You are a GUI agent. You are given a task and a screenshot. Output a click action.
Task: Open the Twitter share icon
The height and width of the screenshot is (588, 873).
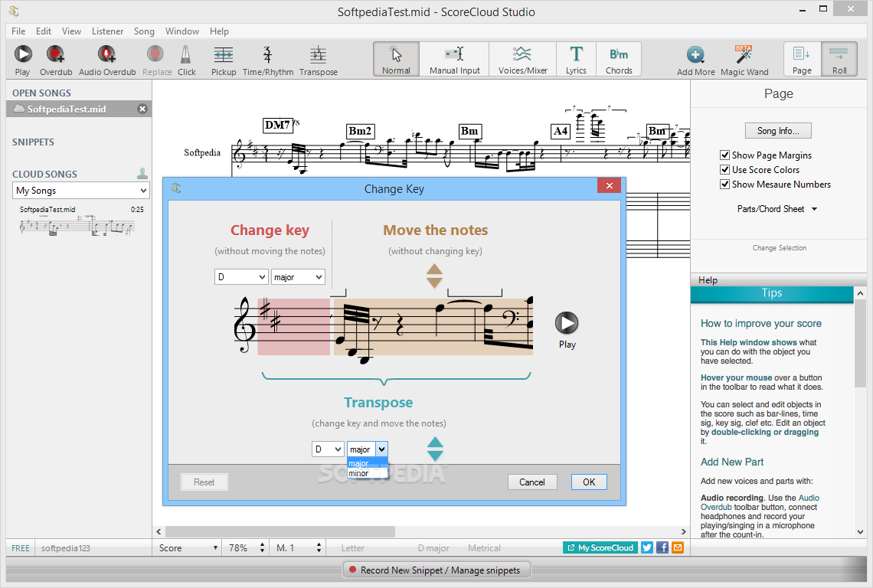coord(647,548)
